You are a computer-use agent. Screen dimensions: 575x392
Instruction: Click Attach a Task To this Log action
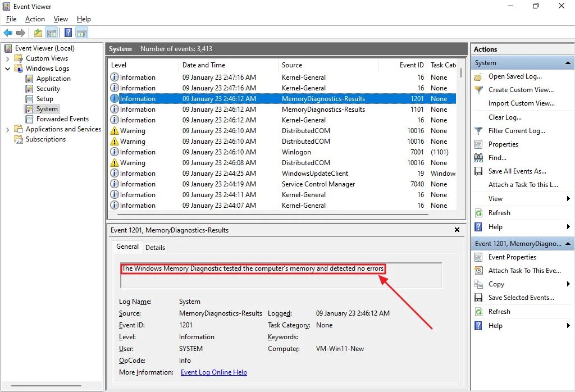[523, 185]
